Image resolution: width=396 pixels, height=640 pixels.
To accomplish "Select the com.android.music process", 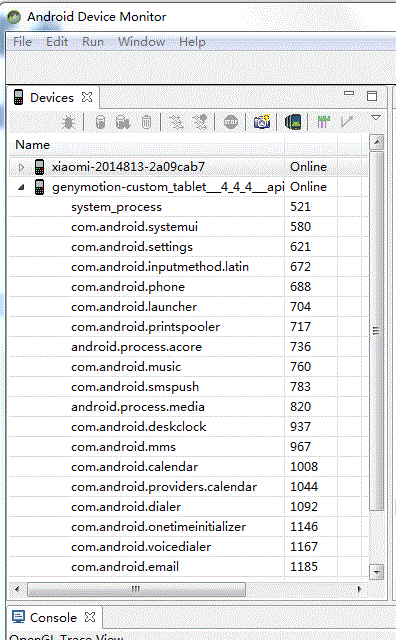I will (126, 367).
